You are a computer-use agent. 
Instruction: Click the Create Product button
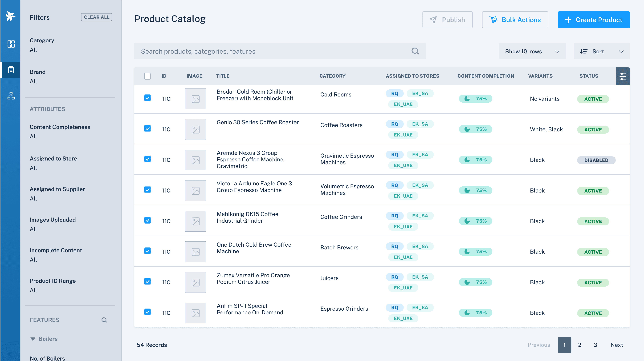(x=593, y=20)
